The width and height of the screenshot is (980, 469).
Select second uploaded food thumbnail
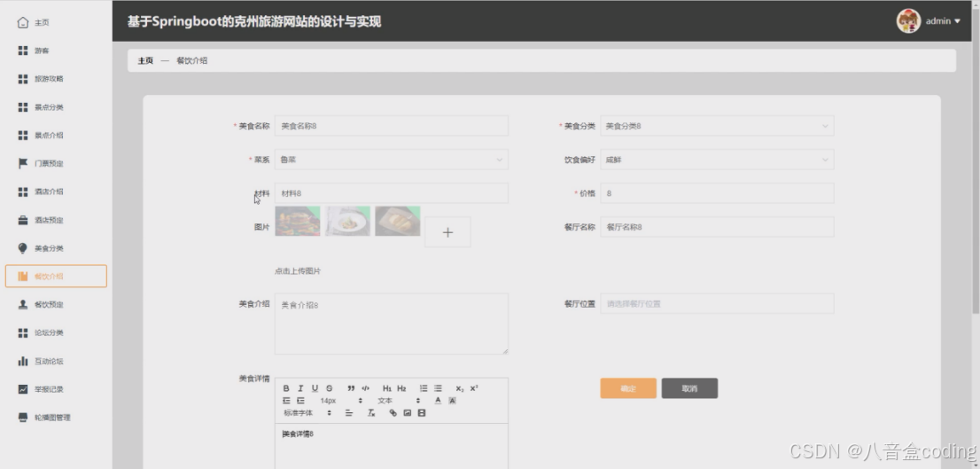(x=347, y=222)
